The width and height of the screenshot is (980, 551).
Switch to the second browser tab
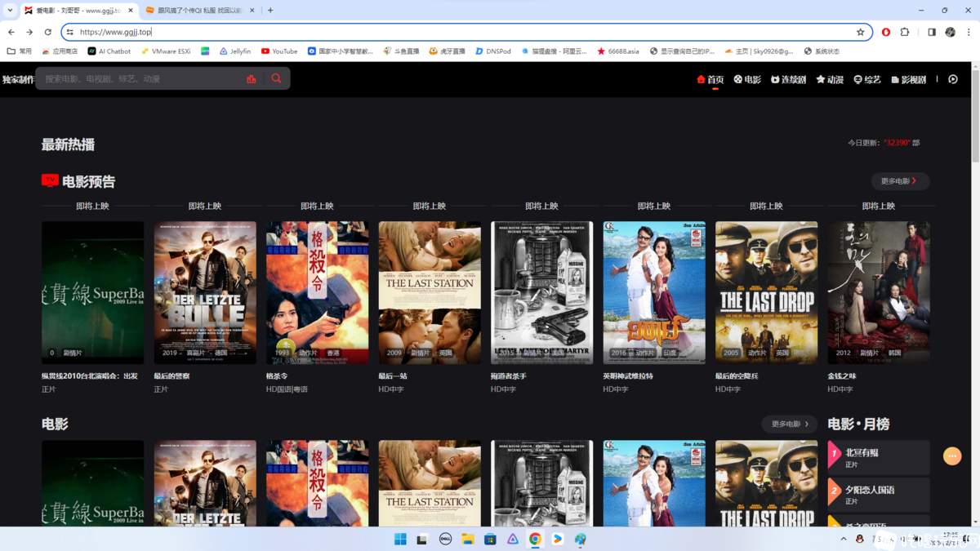coord(200,11)
